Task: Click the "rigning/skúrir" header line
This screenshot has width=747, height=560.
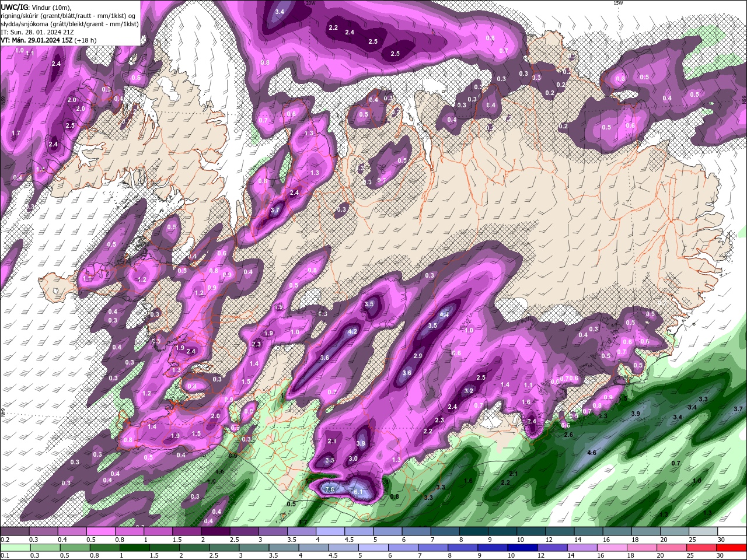Action: pyautogui.click(x=68, y=16)
